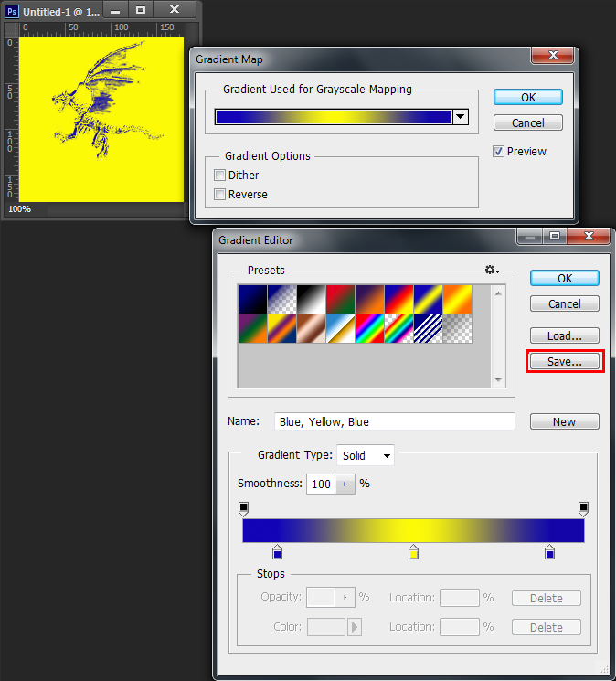Open the gradient picker dropdown arrow
This screenshot has width=616, height=681.
460,117
